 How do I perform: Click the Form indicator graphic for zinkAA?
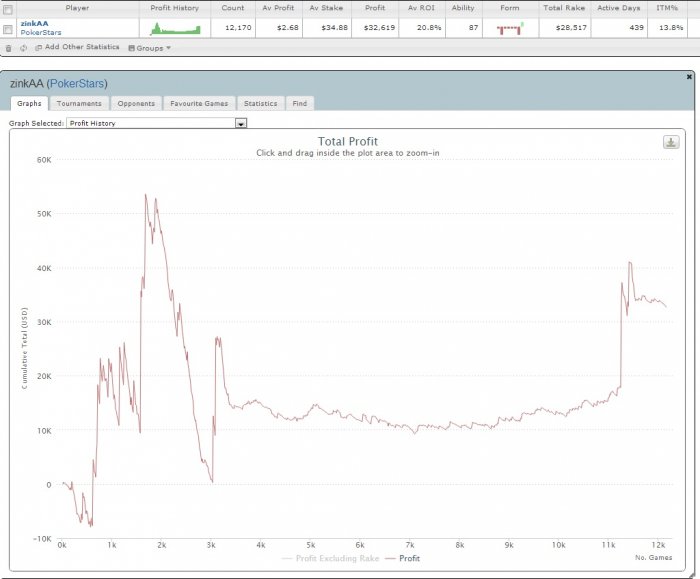coord(510,29)
